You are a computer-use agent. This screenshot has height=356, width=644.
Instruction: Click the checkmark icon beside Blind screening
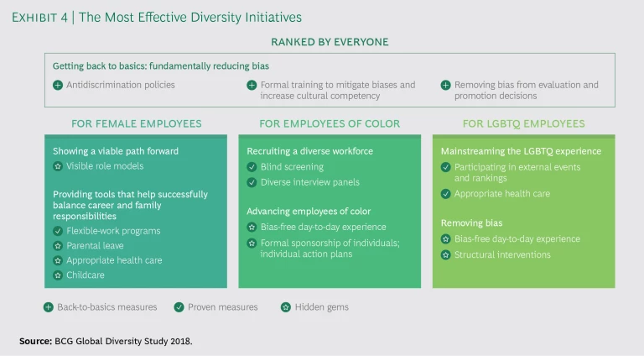coord(252,166)
